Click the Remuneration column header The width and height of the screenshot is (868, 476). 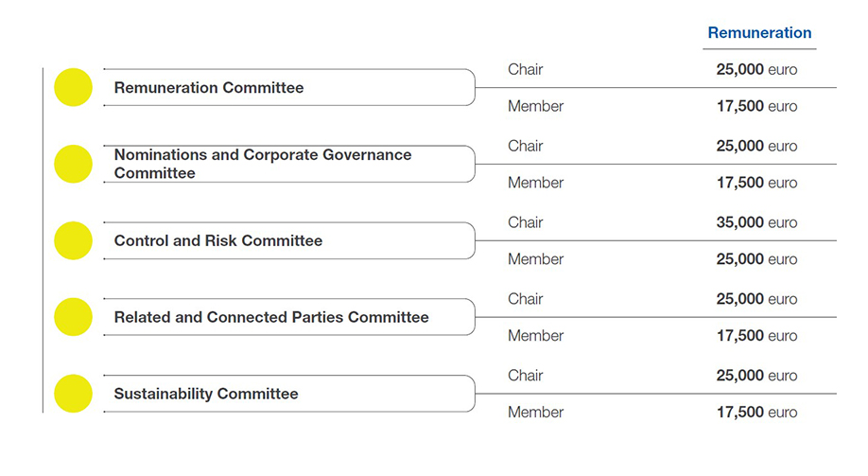coord(759,33)
